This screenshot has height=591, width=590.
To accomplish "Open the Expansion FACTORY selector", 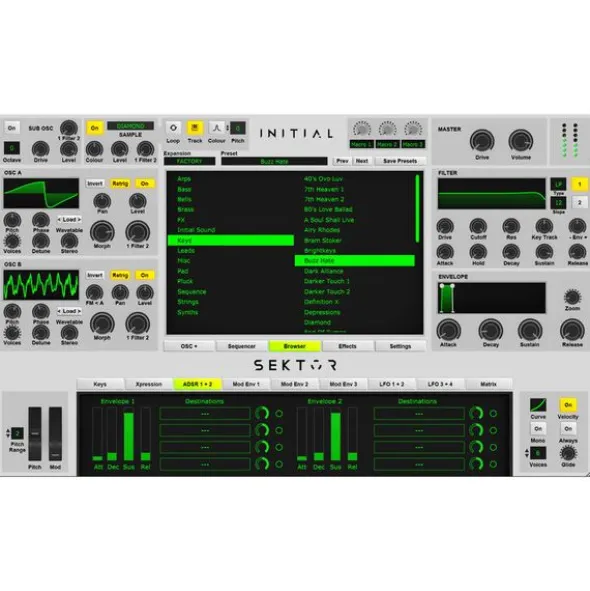I will 190,161.
